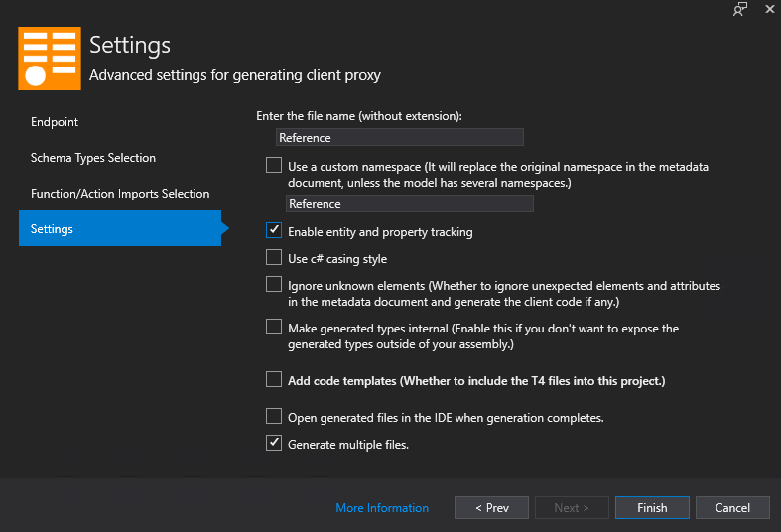This screenshot has height=532, width=781.
Task: Select the Settings page in sidebar
Action: pyautogui.click(x=52, y=229)
